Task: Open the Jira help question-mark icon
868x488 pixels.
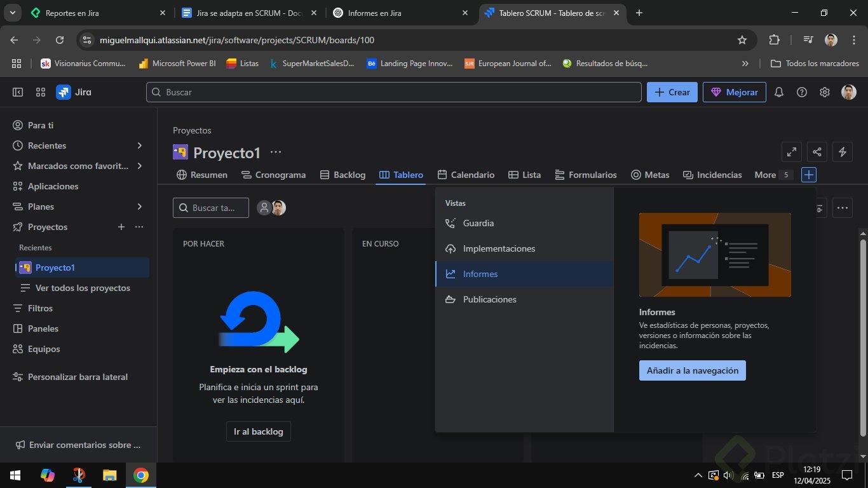Action: [802, 92]
